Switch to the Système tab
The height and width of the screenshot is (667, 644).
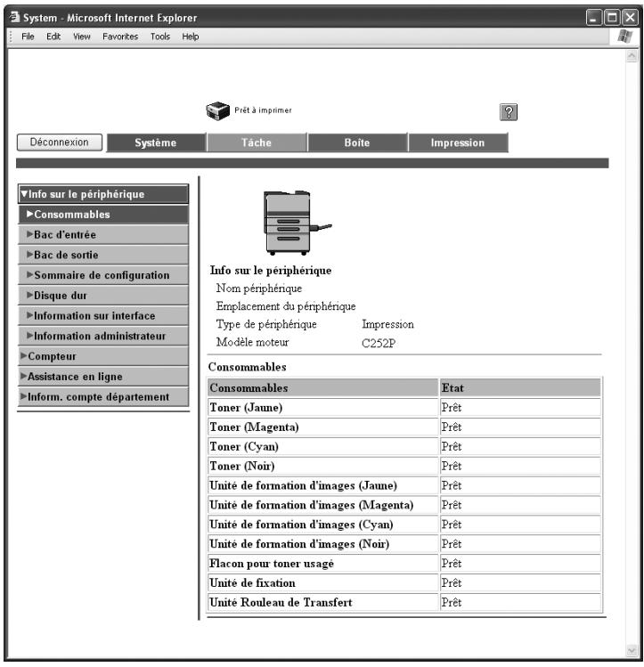pyautogui.click(x=156, y=142)
